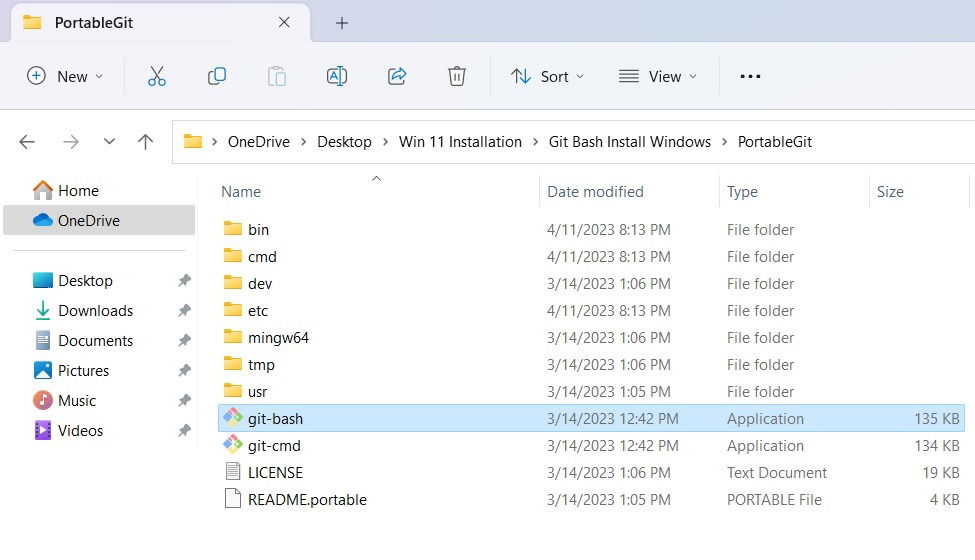This screenshot has height=560, width=975.
Task: Click the Delete trash can icon
Action: tap(456, 76)
